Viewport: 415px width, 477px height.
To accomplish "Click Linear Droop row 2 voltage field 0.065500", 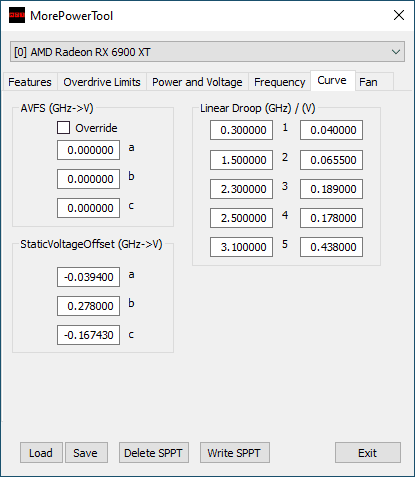I will 331,160.
